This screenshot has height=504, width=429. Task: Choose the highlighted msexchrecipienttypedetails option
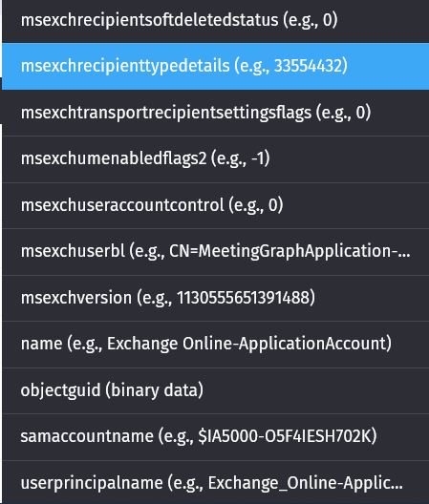click(216, 66)
